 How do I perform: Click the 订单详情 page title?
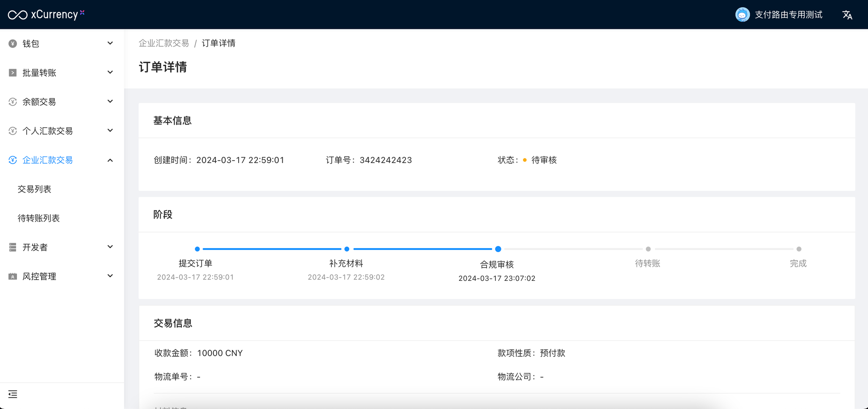click(163, 67)
